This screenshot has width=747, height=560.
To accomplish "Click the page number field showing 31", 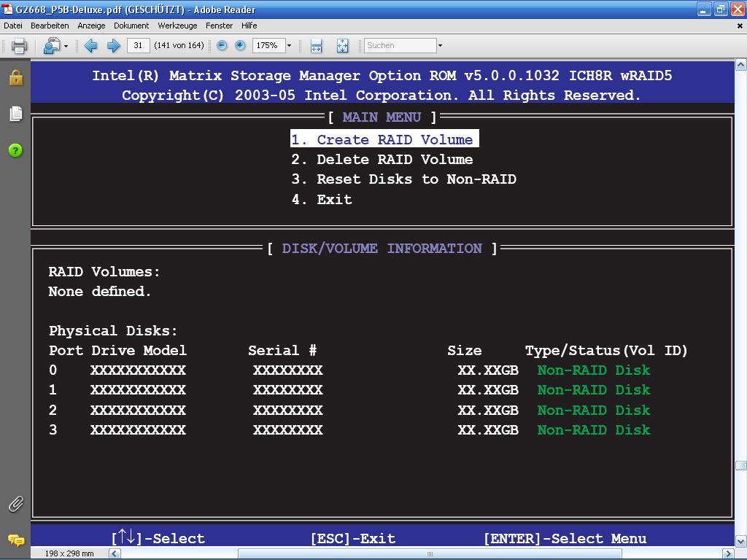I will [x=138, y=46].
